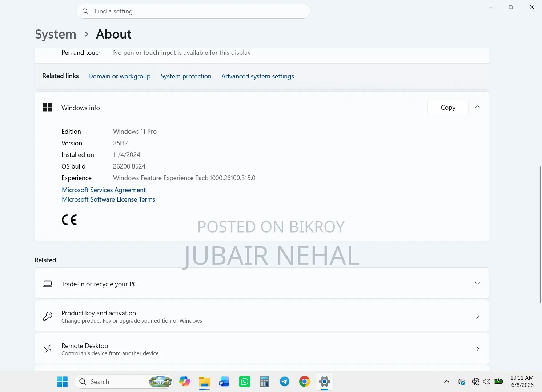This screenshot has width=542, height=392.
Task: Click the Settings gear in the taskbar
Action: pos(325,381)
